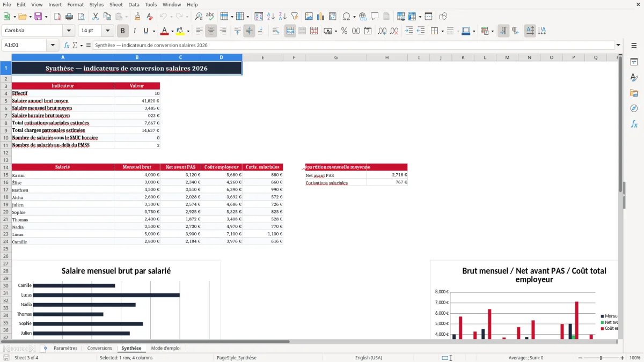This screenshot has height=362, width=644.
Task: Click the zoom slider in status bar
Action: pyautogui.click(x=601, y=358)
